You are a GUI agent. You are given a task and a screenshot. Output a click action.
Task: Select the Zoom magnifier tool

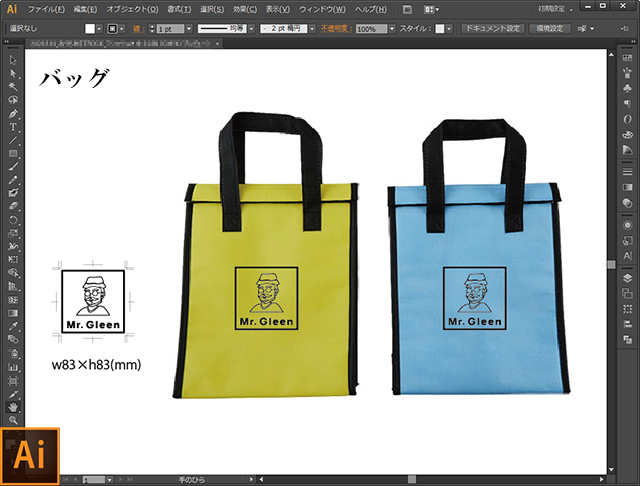(13, 420)
